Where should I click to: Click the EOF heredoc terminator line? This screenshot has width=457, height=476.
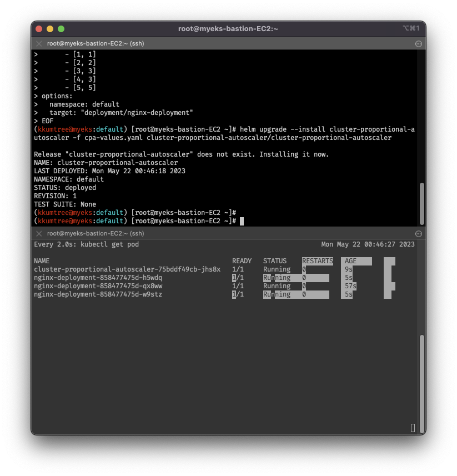pyautogui.click(x=47, y=121)
